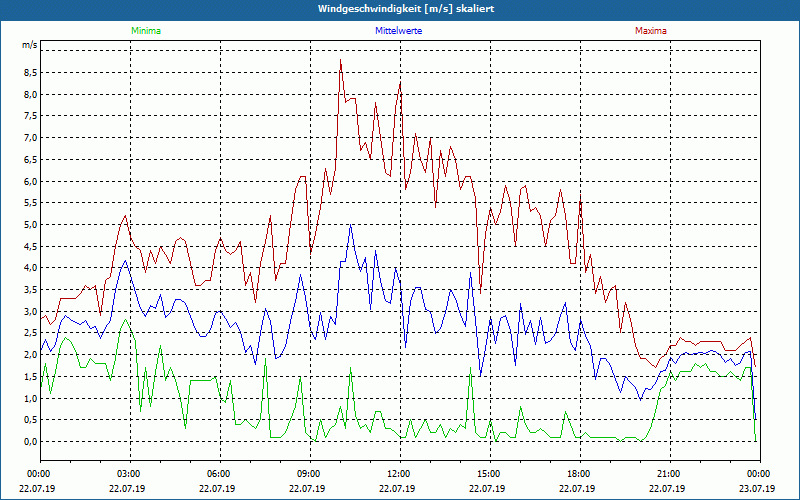Screen dimensions: 800x500
Task: Click the 0,0 y-axis value
Action: pyautogui.click(x=30, y=441)
